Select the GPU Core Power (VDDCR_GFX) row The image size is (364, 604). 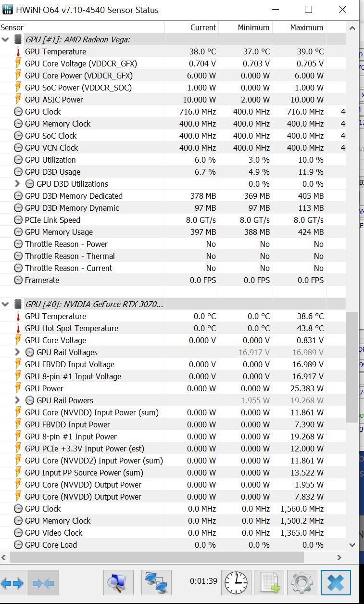173,76
